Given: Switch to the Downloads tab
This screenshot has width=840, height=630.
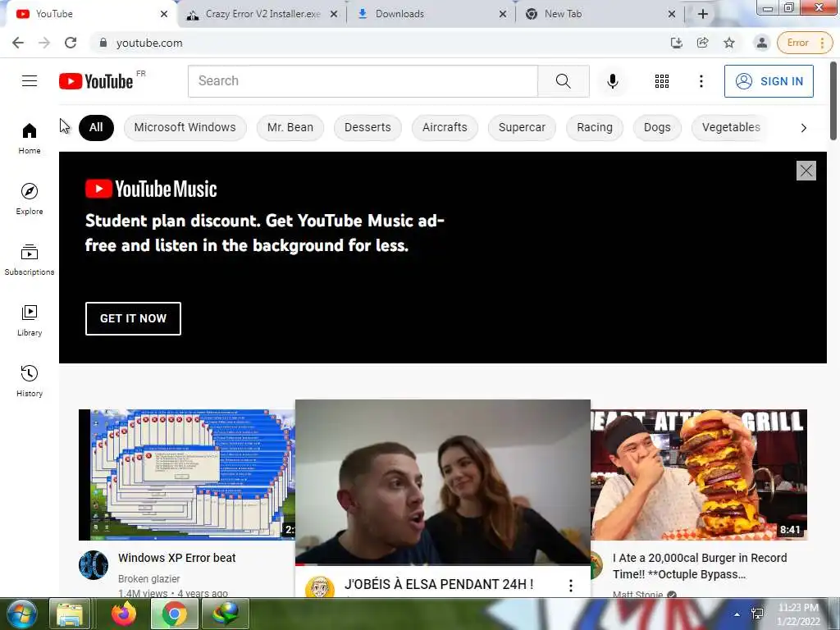Looking at the screenshot, I should tap(431, 14).
